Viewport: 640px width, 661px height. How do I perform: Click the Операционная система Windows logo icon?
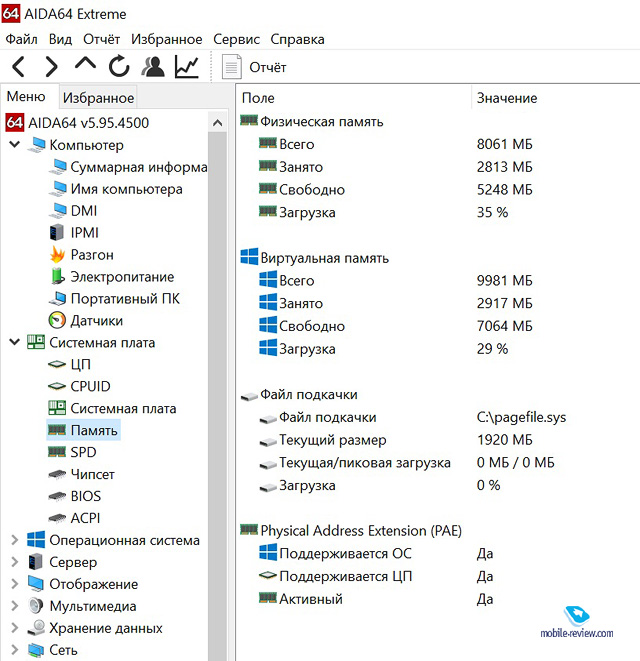(x=36, y=540)
